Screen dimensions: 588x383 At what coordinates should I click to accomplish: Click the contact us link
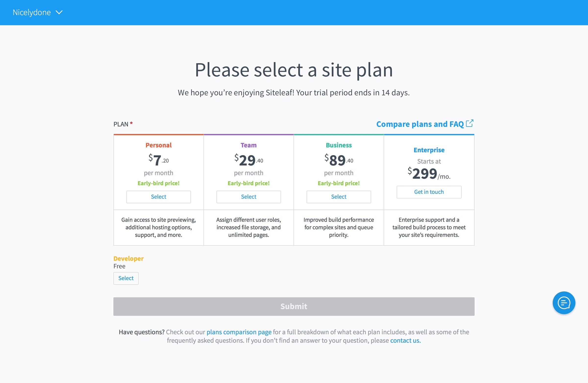(x=405, y=340)
